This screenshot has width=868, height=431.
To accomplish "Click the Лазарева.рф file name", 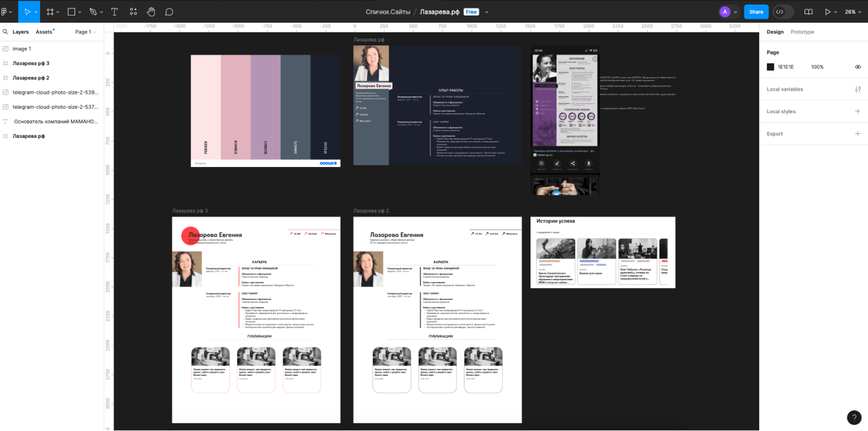I will (440, 12).
